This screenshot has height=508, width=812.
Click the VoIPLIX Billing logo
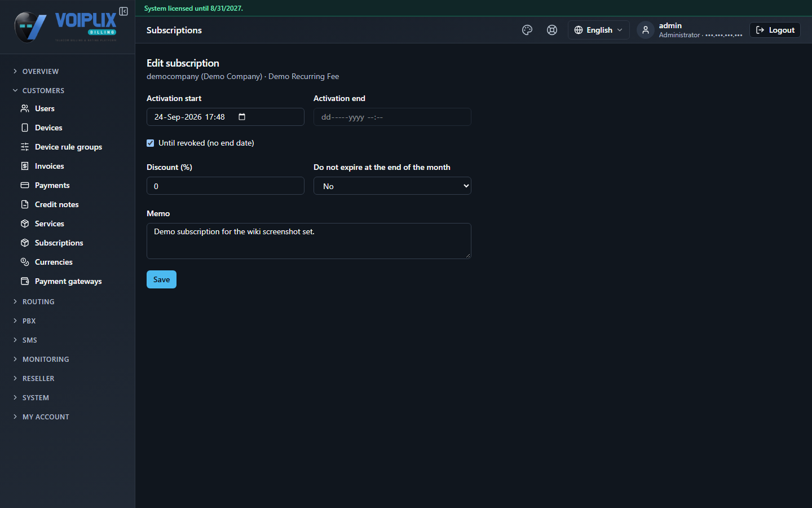(65, 27)
